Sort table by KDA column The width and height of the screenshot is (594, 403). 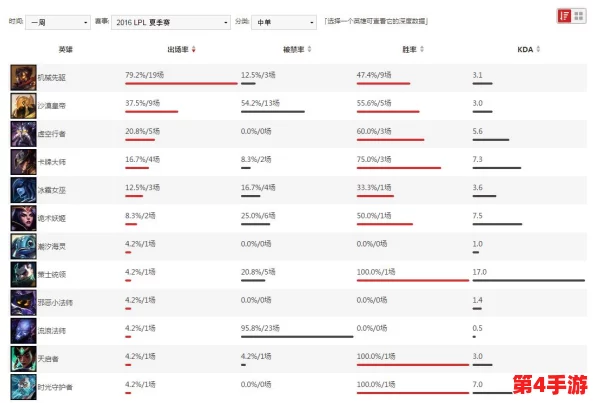coord(528,49)
